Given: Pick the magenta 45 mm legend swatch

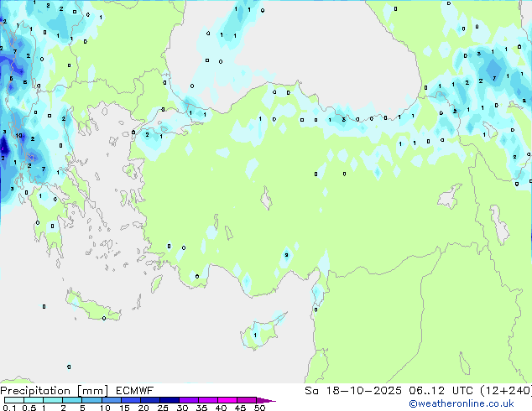Looking at the screenshot, I should [x=249, y=401].
